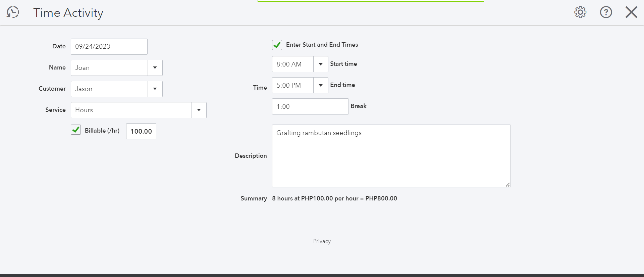The height and width of the screenshot is (277, 644).
Task: Open the Customer dropdown arrow
Action: tap(155, 89)
